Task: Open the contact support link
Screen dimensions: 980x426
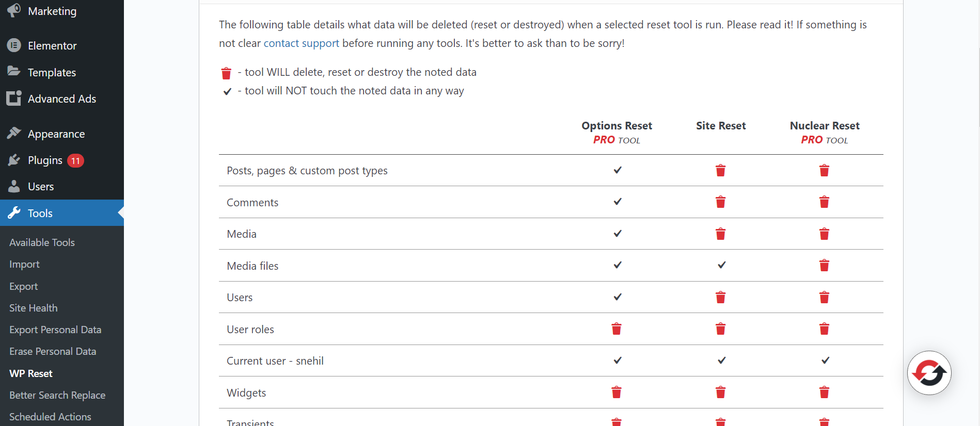Action: point(301,43)
